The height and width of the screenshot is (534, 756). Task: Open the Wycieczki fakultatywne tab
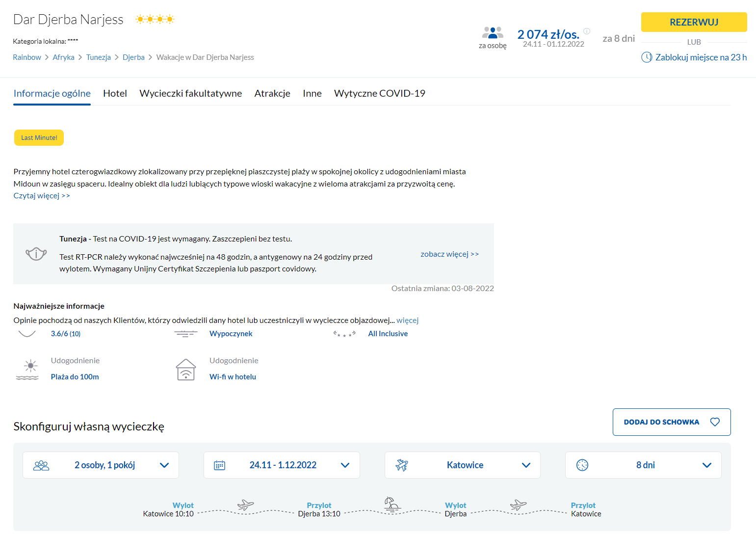coord(190,93)
